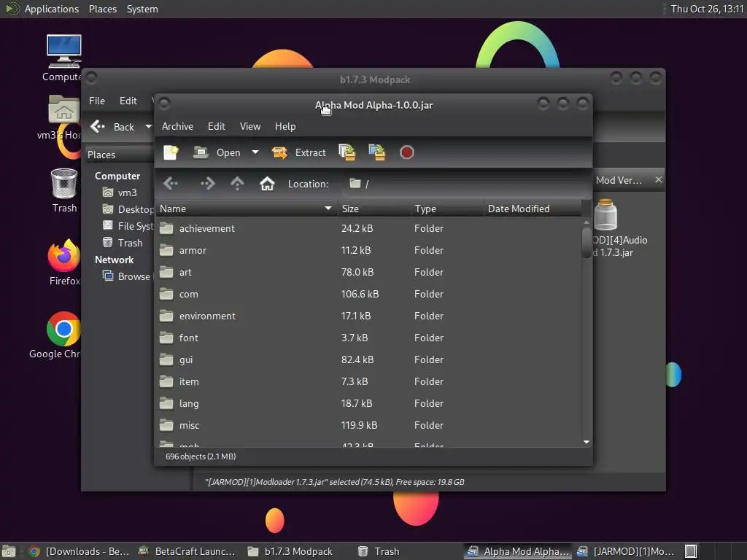This screenshot has height=560, width=747.
Task: Select the gui folder
Action: tap(368, 360)
